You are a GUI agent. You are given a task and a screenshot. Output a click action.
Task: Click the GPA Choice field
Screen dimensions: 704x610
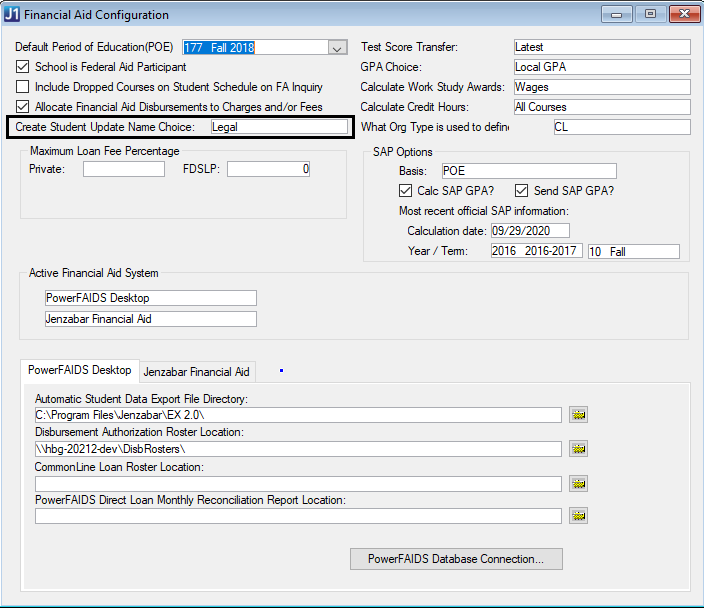(601, 67)
